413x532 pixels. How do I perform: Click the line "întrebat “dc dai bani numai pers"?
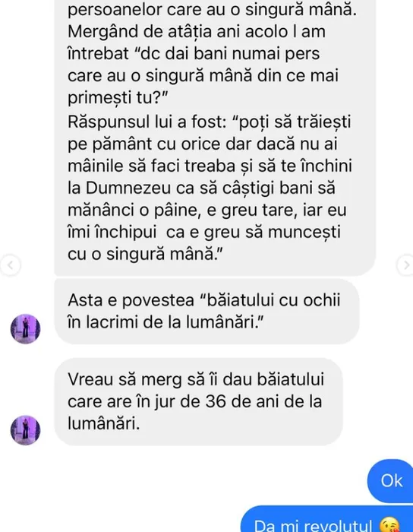[194, 54]
